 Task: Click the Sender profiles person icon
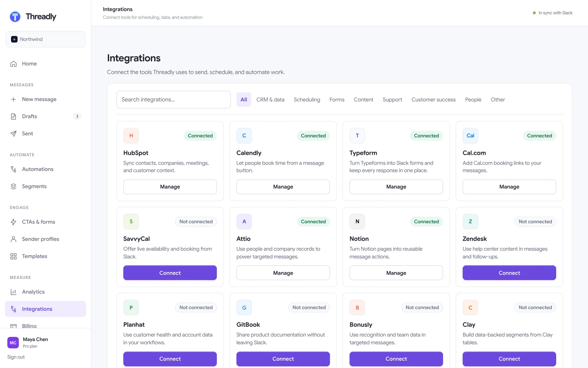pos(13,239)
